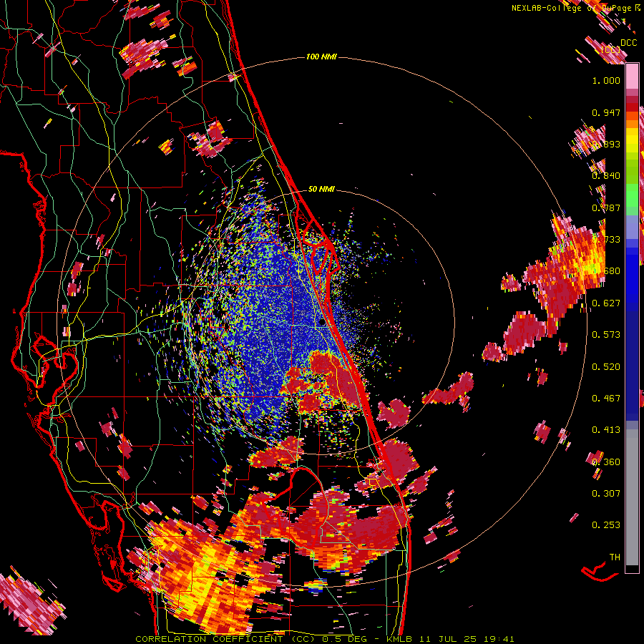Click the 19:41 timestamp
Viewport: 644px width, 644px height.
[499, 639]
